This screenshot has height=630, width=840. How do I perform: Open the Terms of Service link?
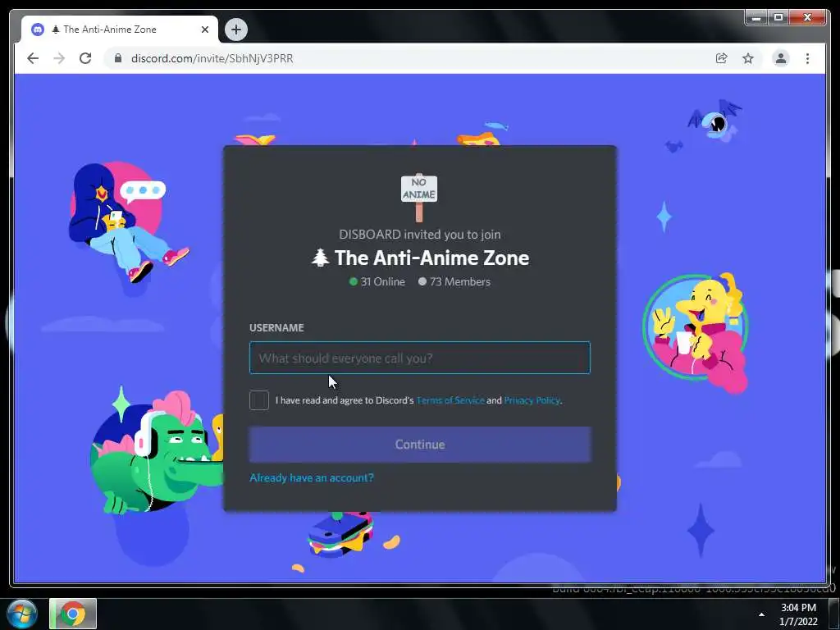click(x=450, y=400)
